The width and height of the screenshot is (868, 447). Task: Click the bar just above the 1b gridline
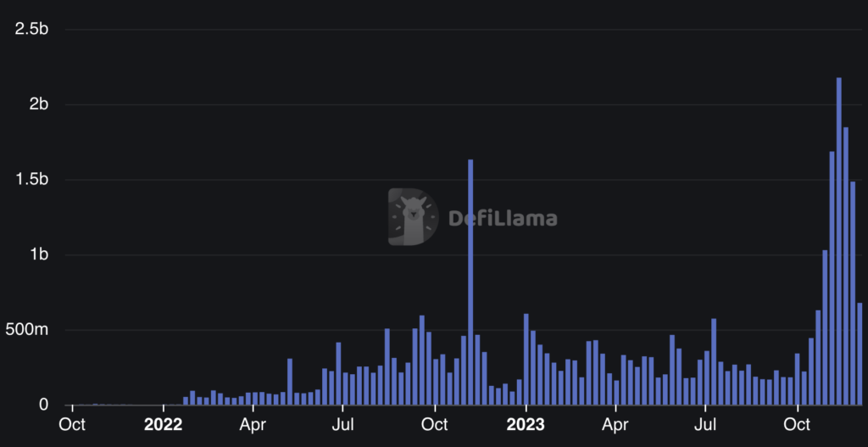pyautogui.click(x=825, y=327)
